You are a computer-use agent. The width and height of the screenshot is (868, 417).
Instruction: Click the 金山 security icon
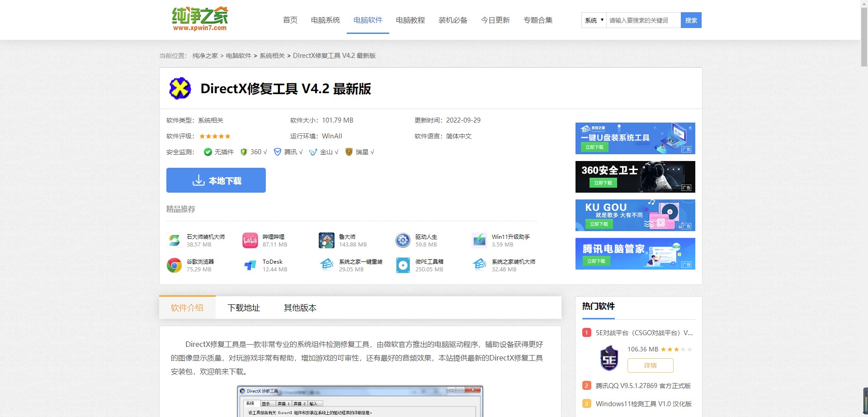[x=313, y=152]
